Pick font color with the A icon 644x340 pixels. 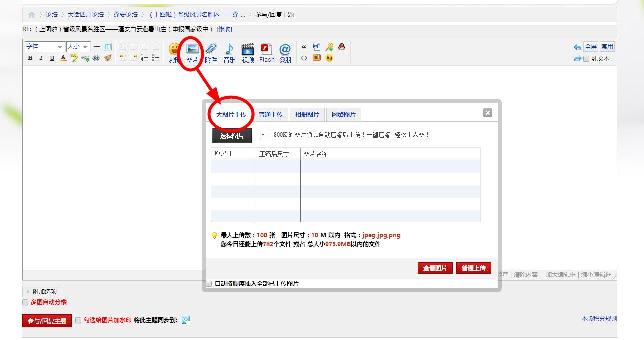tap(63, 58)
